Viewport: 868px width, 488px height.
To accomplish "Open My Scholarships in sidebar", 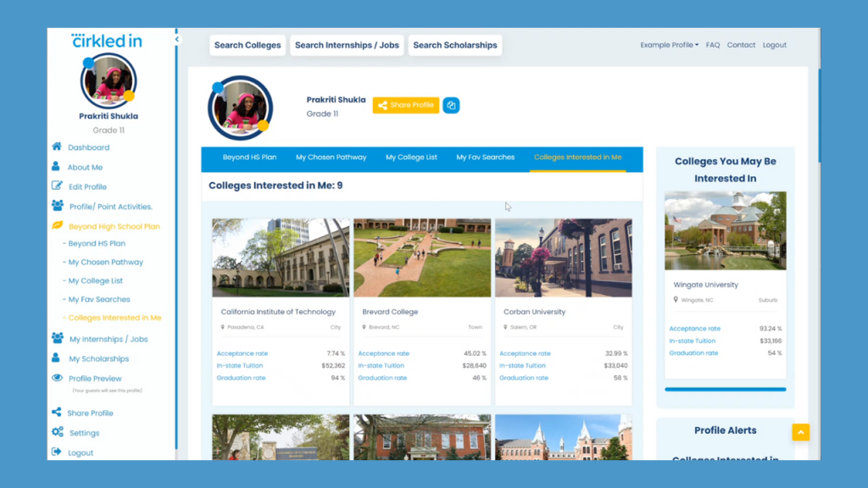I will [x=98, y=358].
